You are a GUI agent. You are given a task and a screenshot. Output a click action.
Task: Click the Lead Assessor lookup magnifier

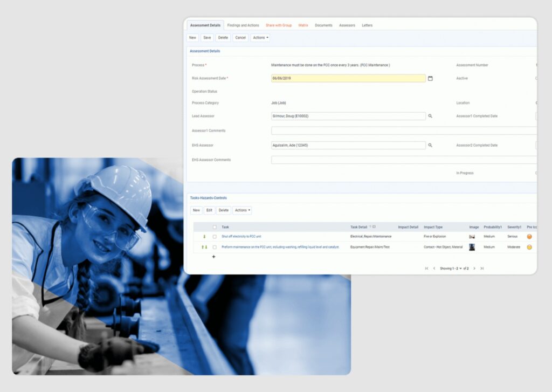[430, 116]
